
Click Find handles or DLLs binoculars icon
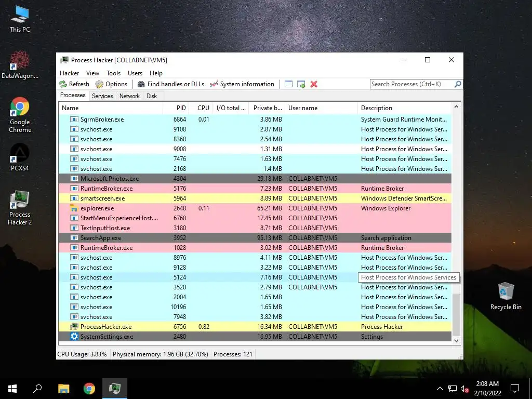point(141,84)
